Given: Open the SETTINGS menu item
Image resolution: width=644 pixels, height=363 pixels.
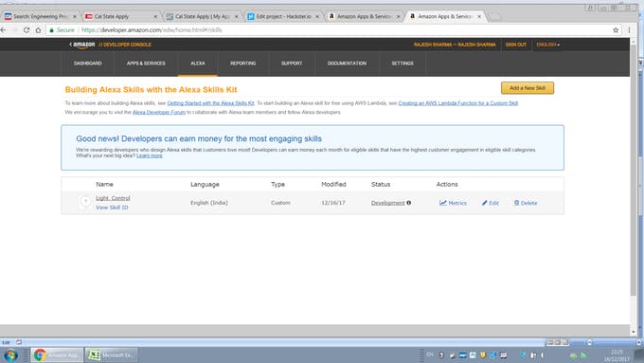Looking at the screenshot, I should [402, 64].
